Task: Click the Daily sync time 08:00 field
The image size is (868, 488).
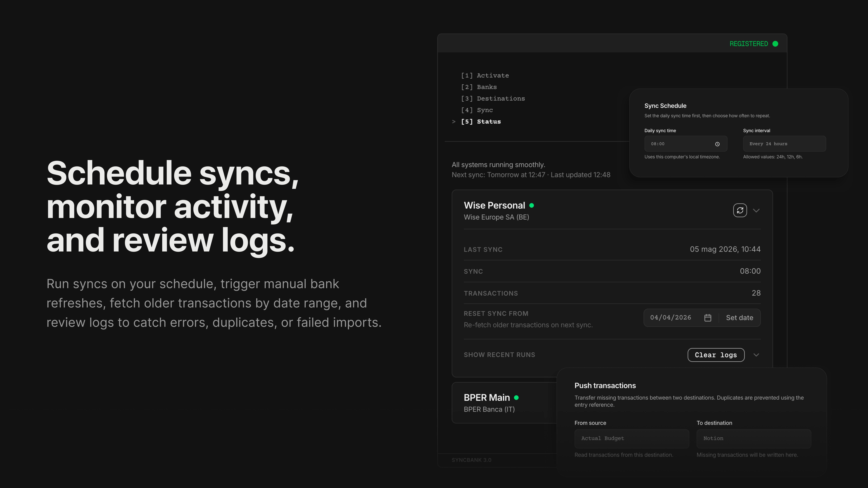Action: pyautogui.click(x=686, y=144)
